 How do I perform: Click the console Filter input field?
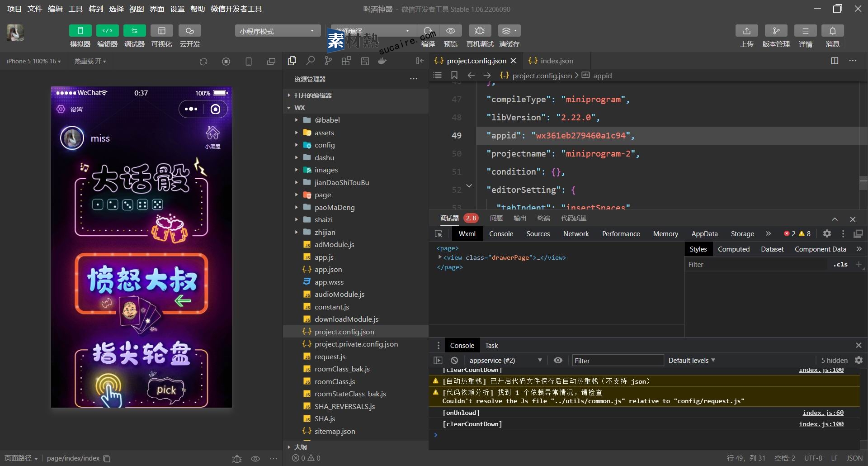tap(618, 361)
